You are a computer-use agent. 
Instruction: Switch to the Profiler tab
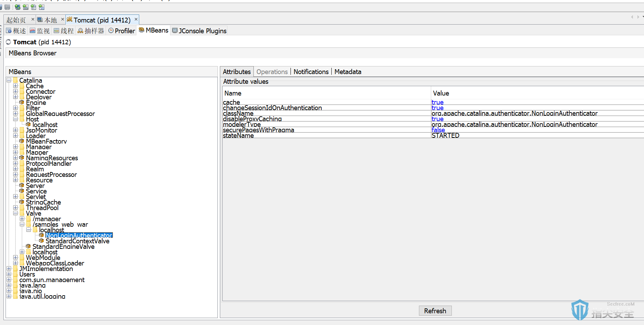(x=122, y=31)
